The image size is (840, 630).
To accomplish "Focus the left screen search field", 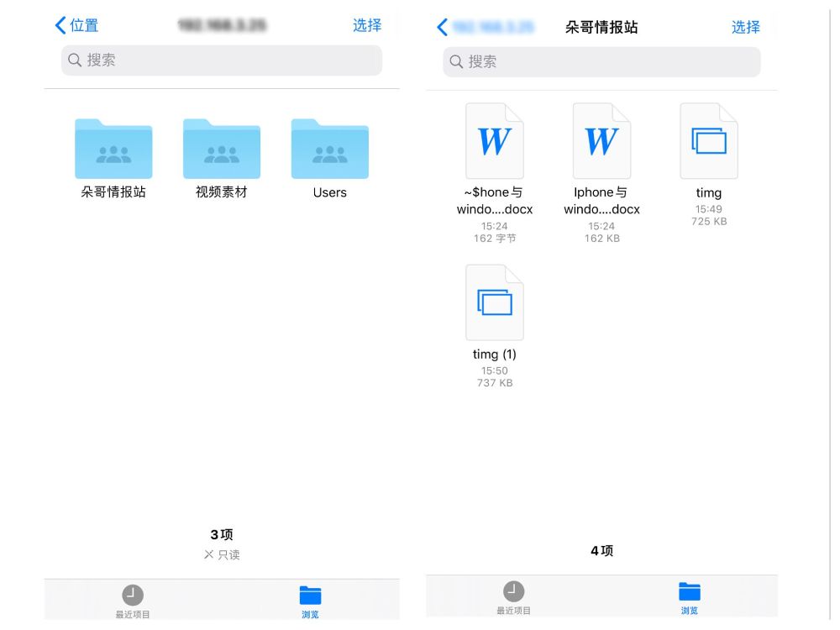I will click(x=222, y=60).
